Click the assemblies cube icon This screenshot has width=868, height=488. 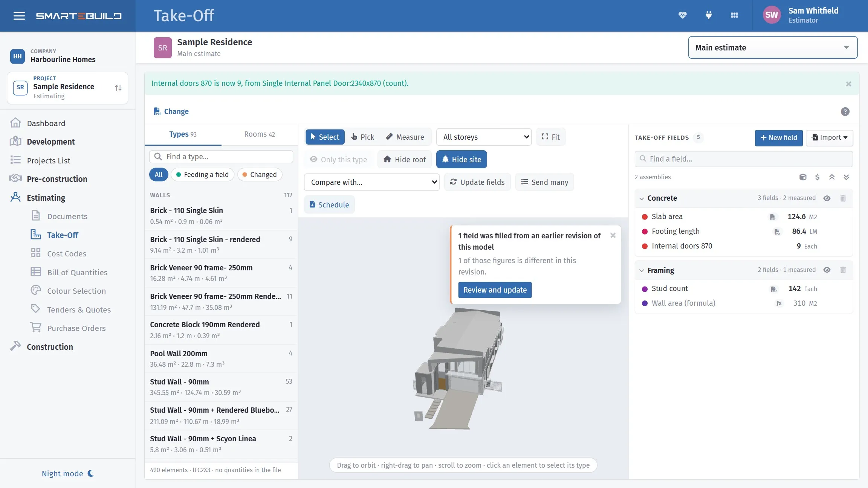click(x=803, y=177)
